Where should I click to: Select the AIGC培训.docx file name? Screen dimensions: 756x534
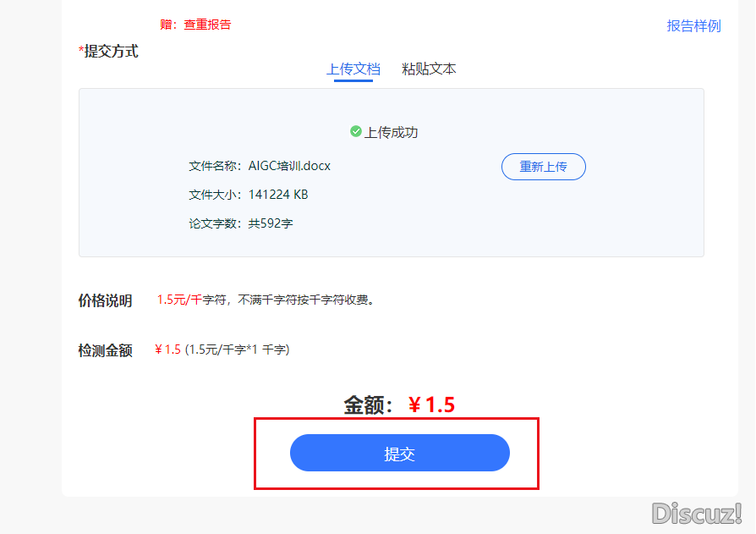pos(289,166)
